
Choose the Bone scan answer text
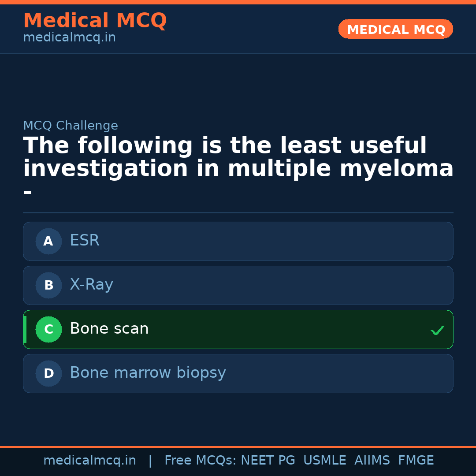click(109, 329)
